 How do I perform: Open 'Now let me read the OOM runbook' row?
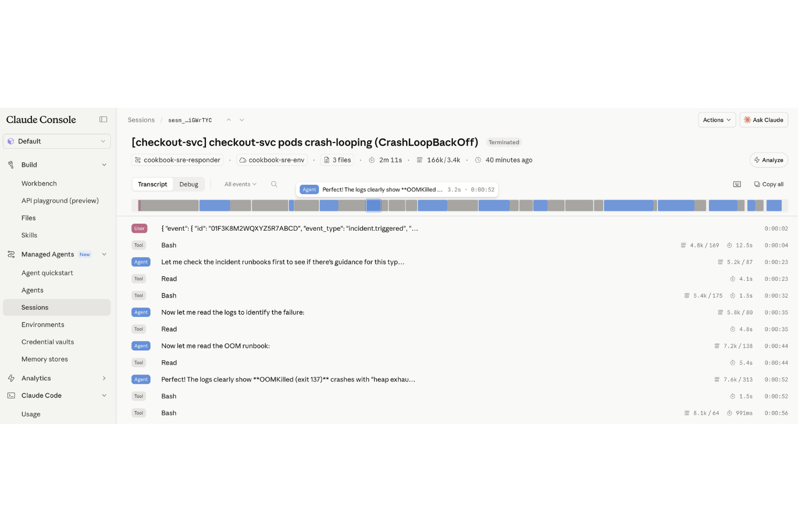[459, 346]
